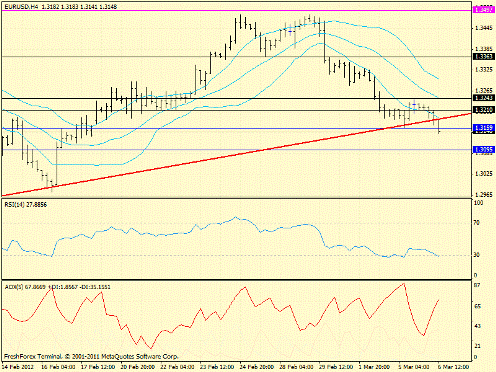The height and width of the screenshot is (372, 496).
Task: Click the 20 Feb 20:00 time label
Action: click(x=138, y=367)
